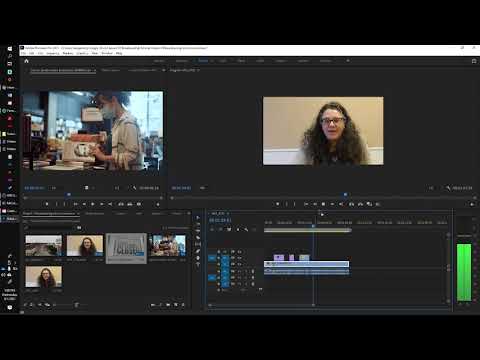Click the Program monitor playhead marker

click(x=346, y=194)
